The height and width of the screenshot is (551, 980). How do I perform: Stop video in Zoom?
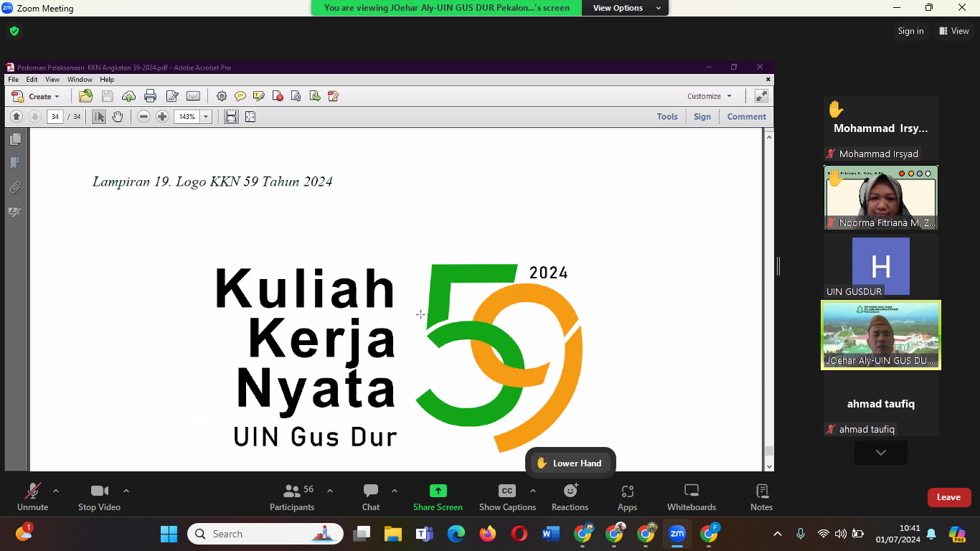click(x=99, y=497)
